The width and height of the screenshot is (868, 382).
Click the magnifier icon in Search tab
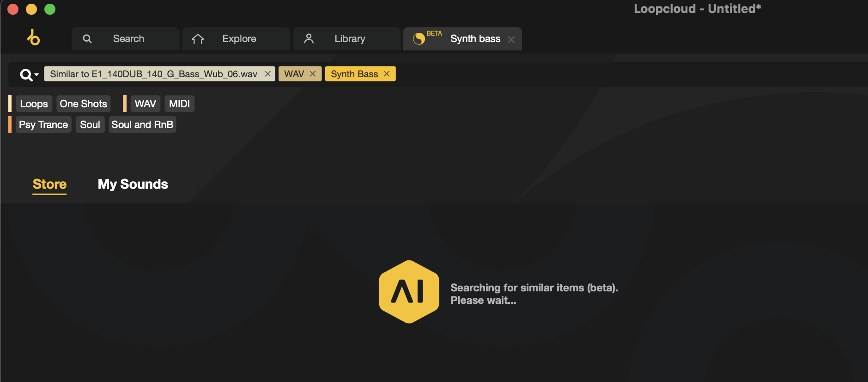[x=87, y=39]
